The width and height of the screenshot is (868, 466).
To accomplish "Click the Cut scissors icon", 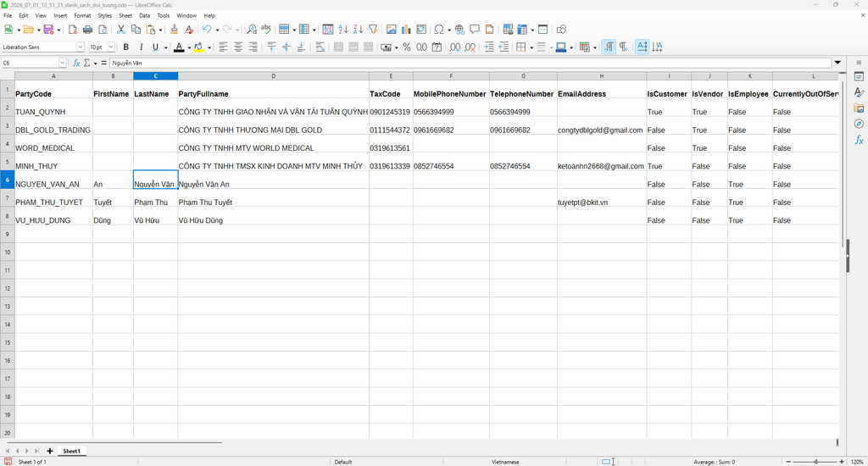I will (x=120, y=30).
